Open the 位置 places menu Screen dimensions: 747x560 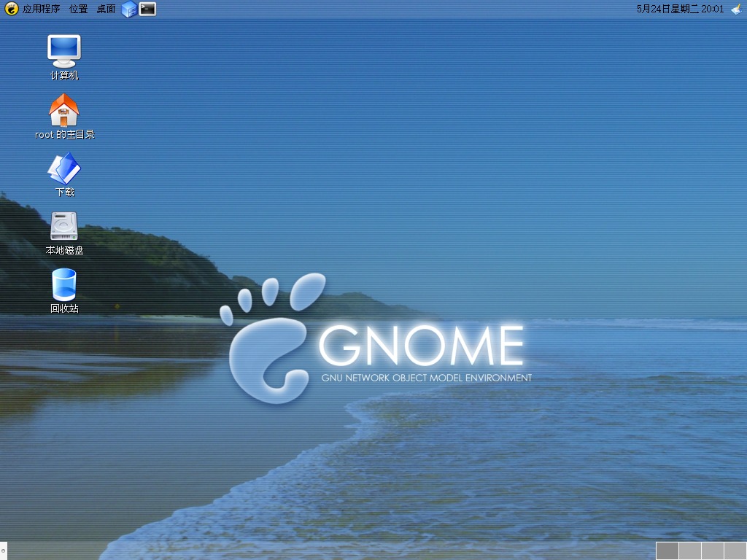pos(78,9)
